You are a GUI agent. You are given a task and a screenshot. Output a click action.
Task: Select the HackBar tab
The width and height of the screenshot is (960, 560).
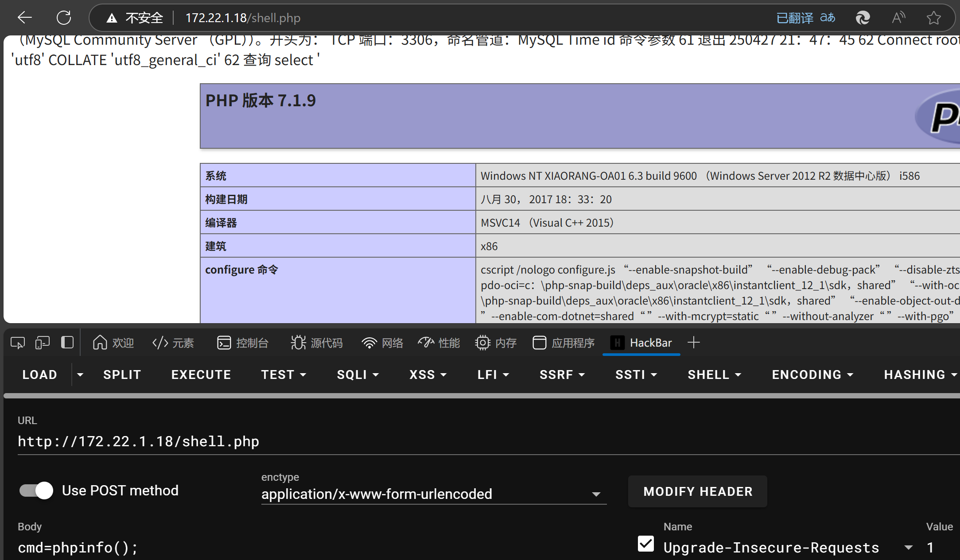pyautogui.click(x=641, y=343)
